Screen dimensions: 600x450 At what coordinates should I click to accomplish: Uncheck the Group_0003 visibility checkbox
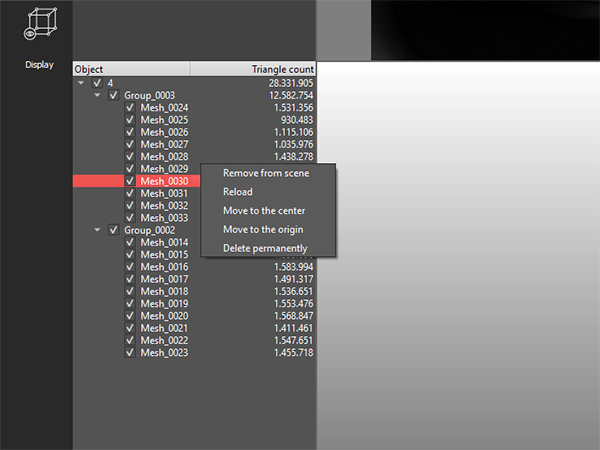tap(114, 95)
